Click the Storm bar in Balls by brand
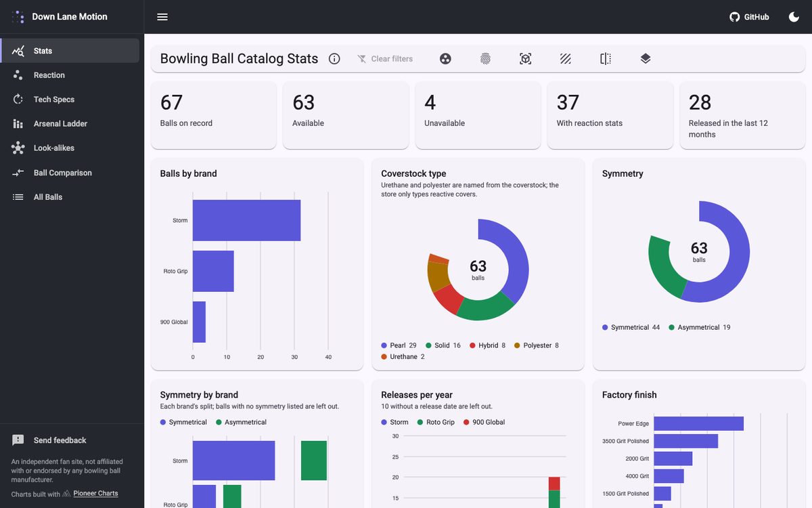Viewport: 812px width, 508px height. pos(246,220)
